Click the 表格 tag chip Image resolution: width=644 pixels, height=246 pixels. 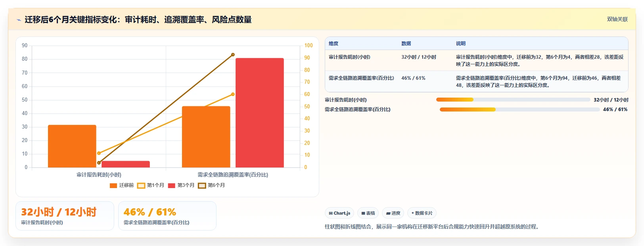point(368,213)
